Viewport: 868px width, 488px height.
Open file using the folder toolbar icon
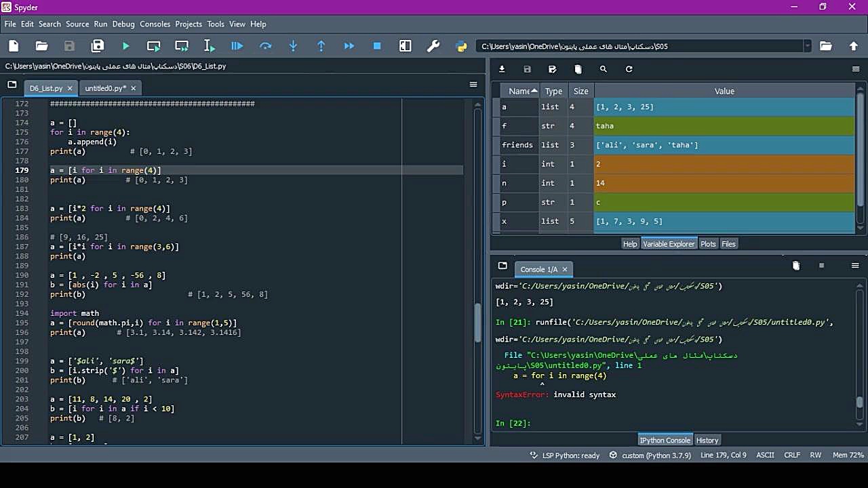coord(41,46)
